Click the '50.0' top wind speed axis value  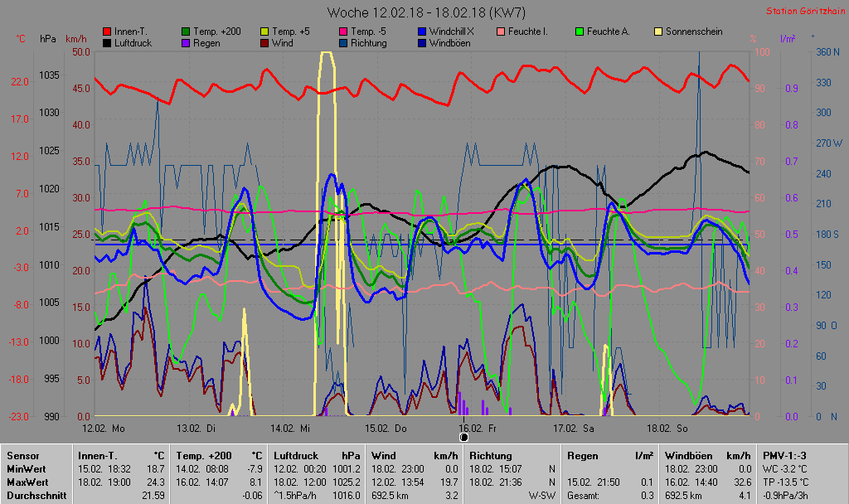point(81,52)
